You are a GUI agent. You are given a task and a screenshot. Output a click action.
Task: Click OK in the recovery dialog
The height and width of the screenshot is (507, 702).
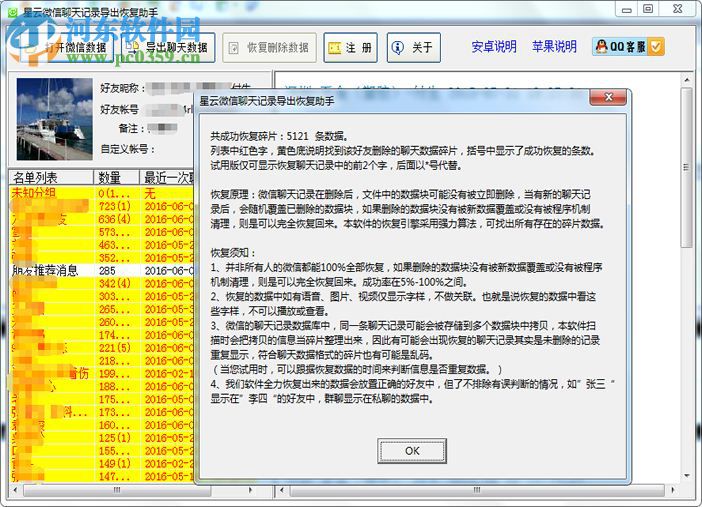point(412,451)
